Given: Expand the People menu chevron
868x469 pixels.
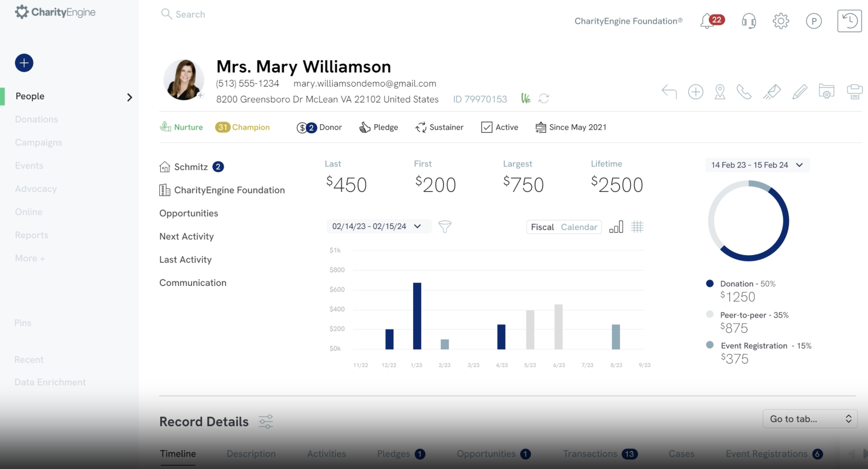Looking at the screenshot, I should (129, 97).
